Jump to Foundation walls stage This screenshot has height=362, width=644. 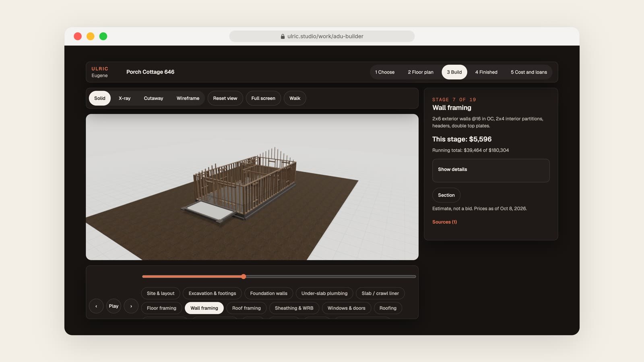click(269, 293)
